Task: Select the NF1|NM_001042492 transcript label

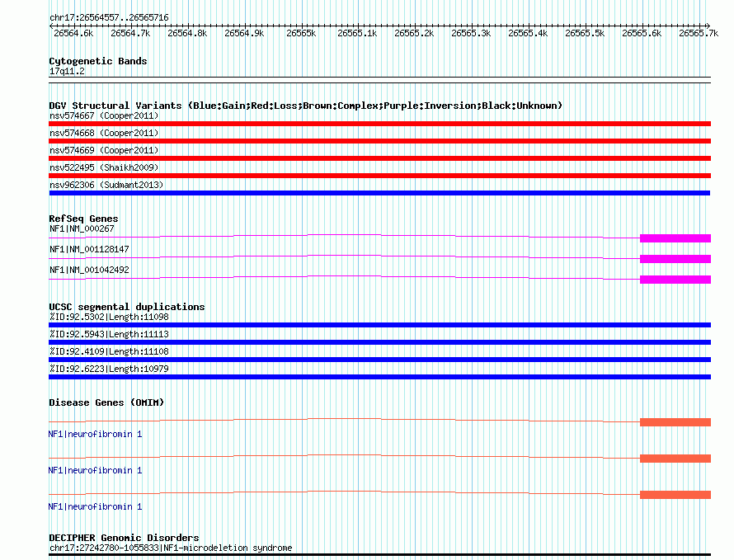Action: 89,270
